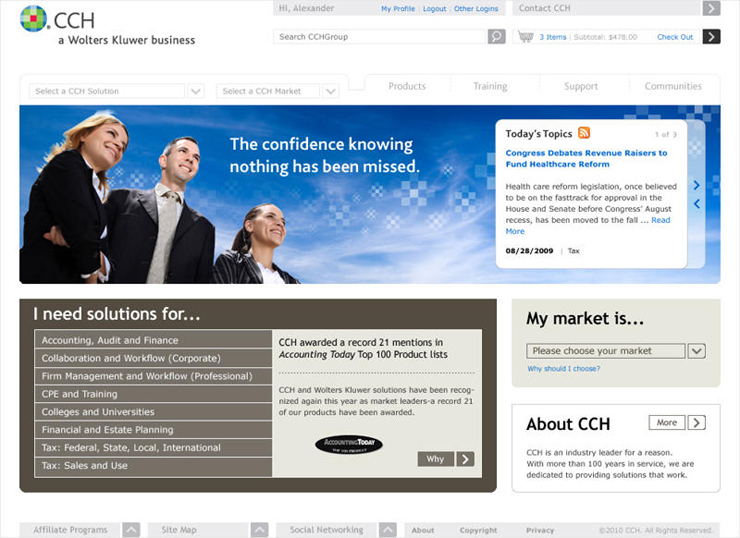Select Colleges and Universities solution
Screen dimensions: 740x538
(153, 412)
